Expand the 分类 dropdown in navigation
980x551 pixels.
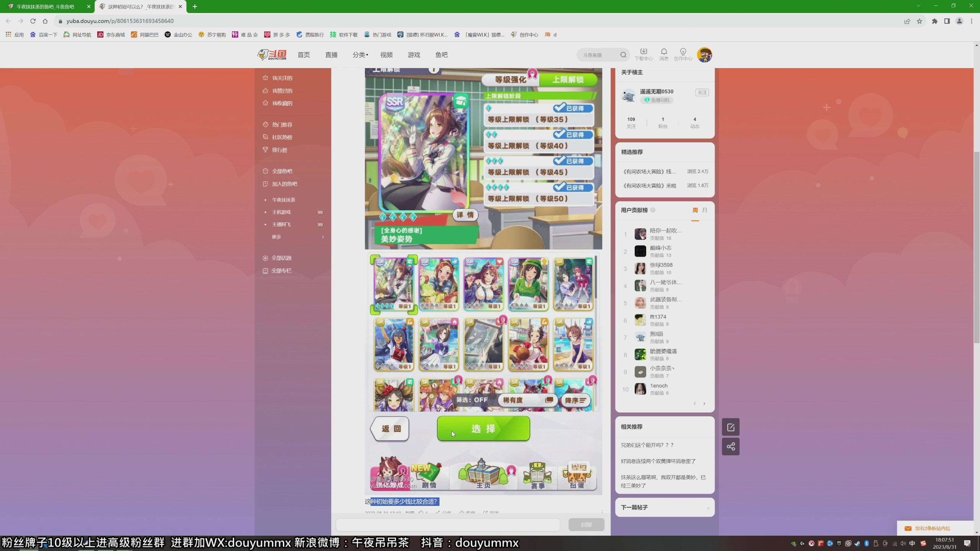pos(360,55)
